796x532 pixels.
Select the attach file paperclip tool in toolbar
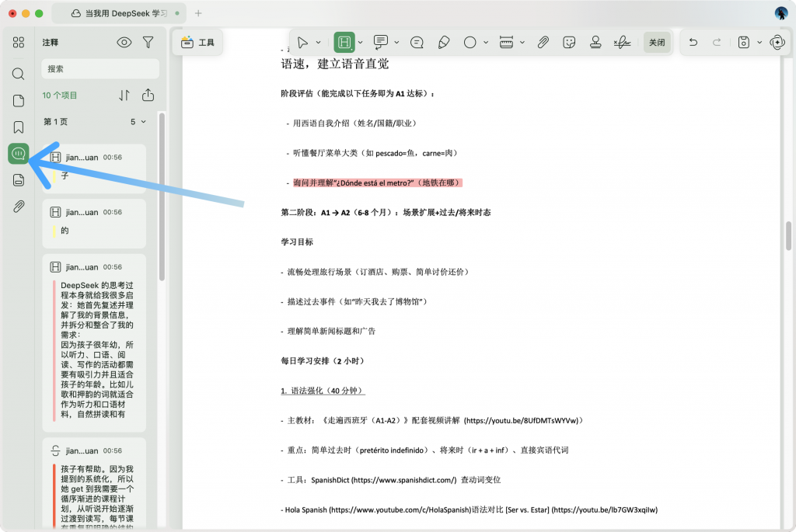point(543,42)
